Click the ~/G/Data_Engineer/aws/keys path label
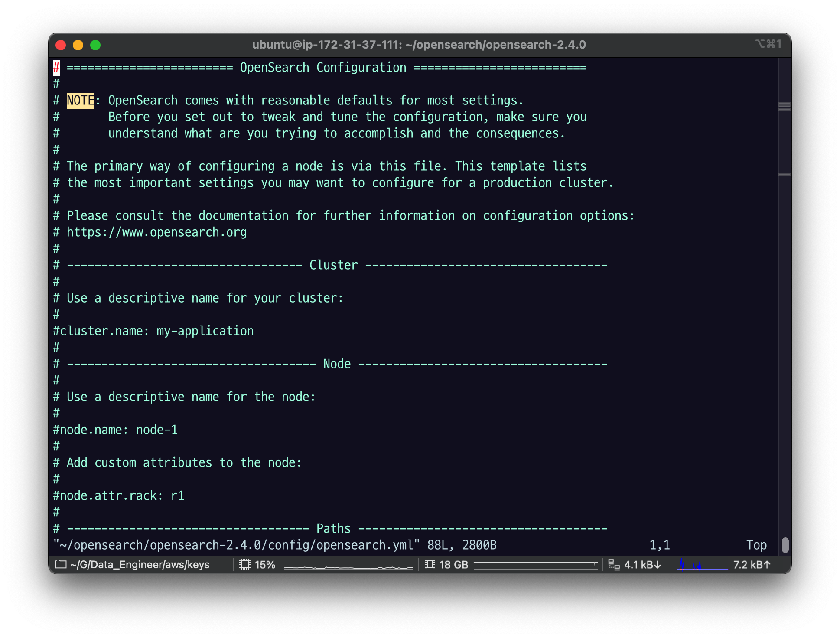This screenshot has width=840, height=638. pyautogui.click(x=140, y=564)
